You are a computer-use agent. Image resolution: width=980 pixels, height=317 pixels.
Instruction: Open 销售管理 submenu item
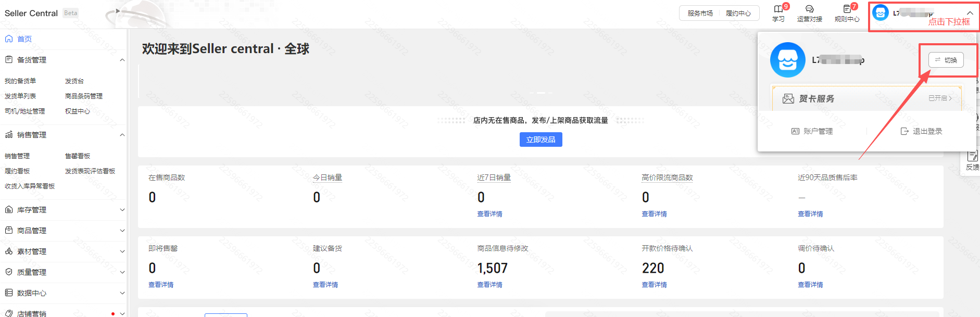tap(17, 156)
